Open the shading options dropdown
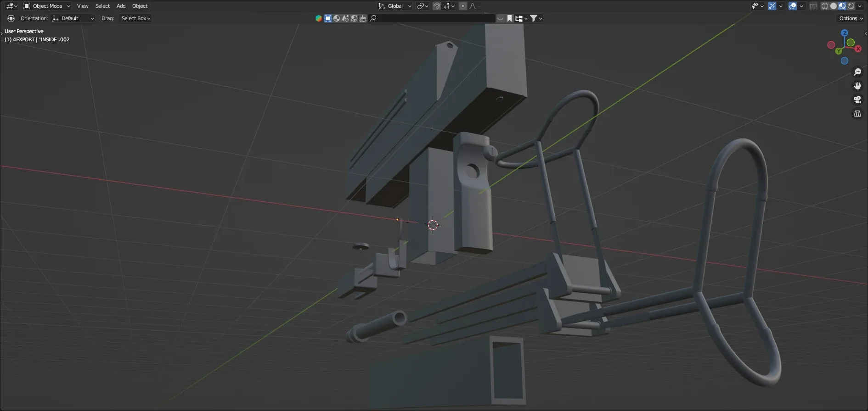 tap(860, 6)
